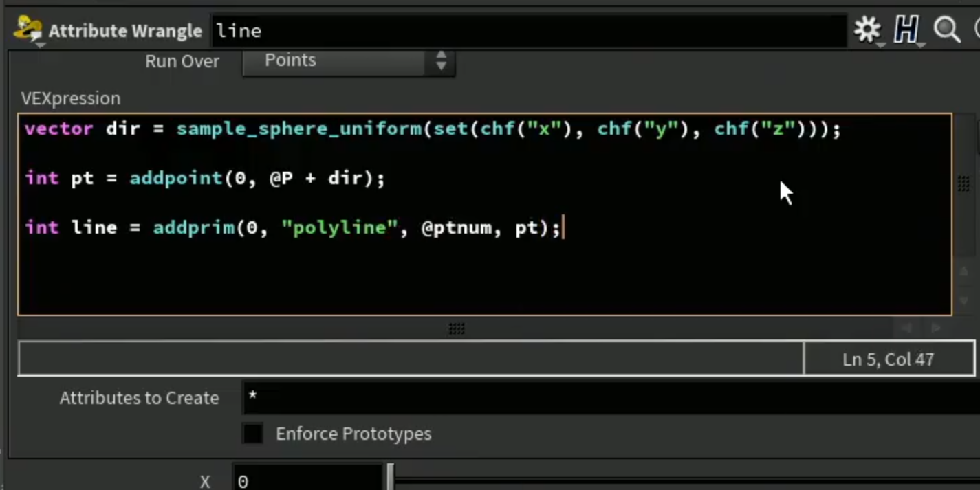The image size is (980, 490).
Task: Click the Attribute Wrangle node icon
Action: pos(28,29)
